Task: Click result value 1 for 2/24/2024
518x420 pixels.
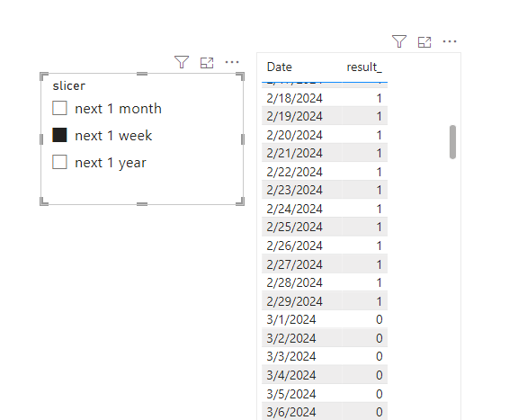Action: (x=380, y=209)
